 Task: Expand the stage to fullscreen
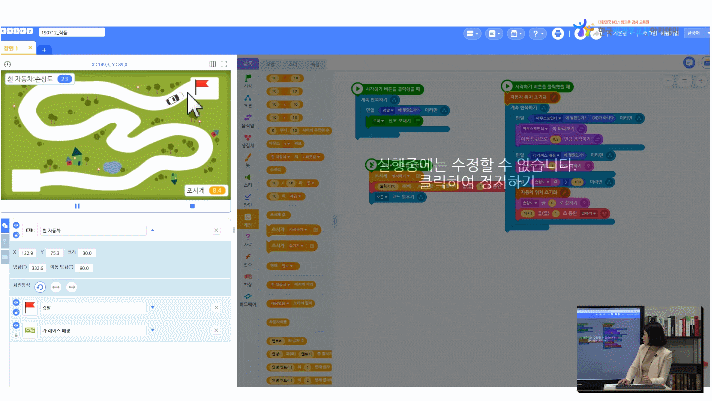224,64
